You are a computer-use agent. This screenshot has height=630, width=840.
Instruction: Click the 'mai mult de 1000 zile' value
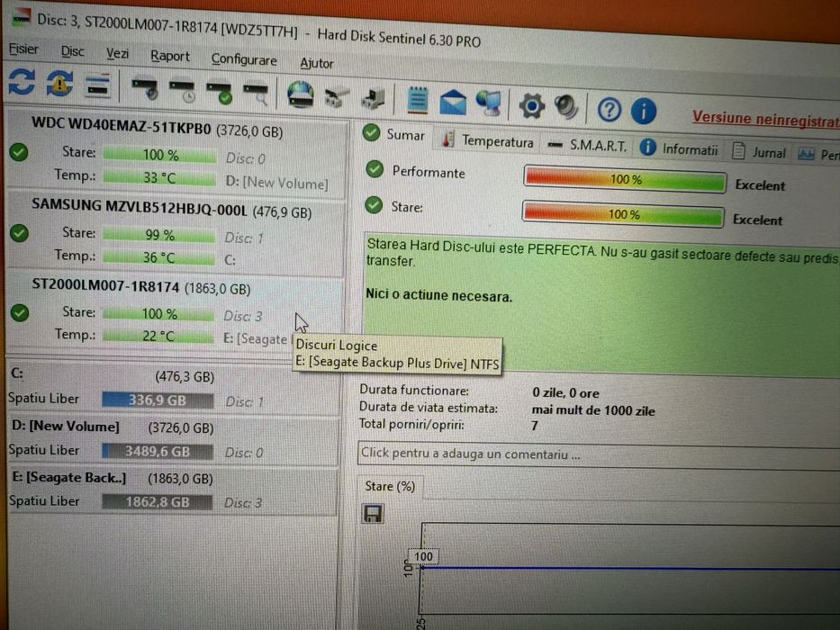point(593,411)
